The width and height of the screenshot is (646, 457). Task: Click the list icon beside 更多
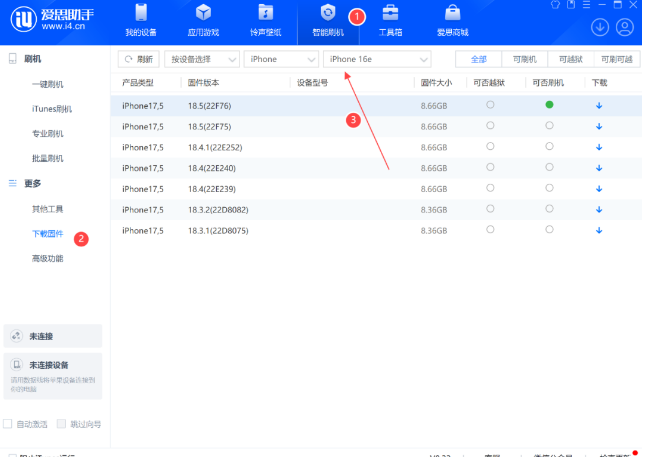pos(13,183)
